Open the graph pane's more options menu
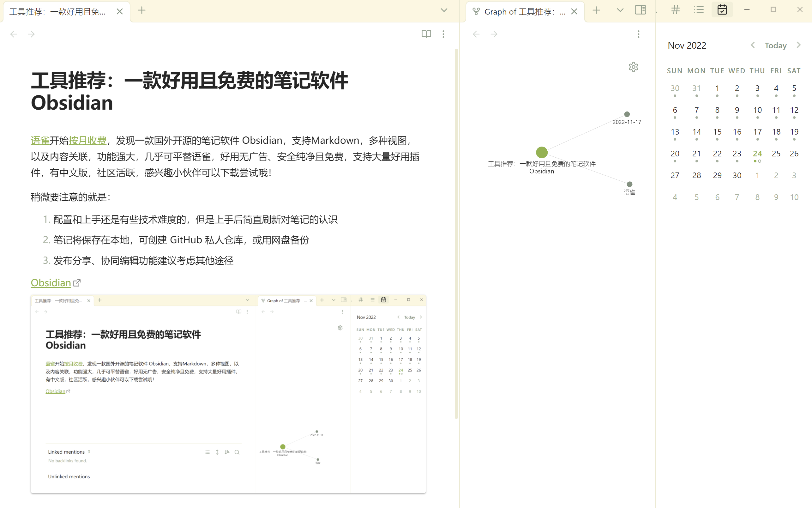Screen dimensions: 812x508 [638, 34]
